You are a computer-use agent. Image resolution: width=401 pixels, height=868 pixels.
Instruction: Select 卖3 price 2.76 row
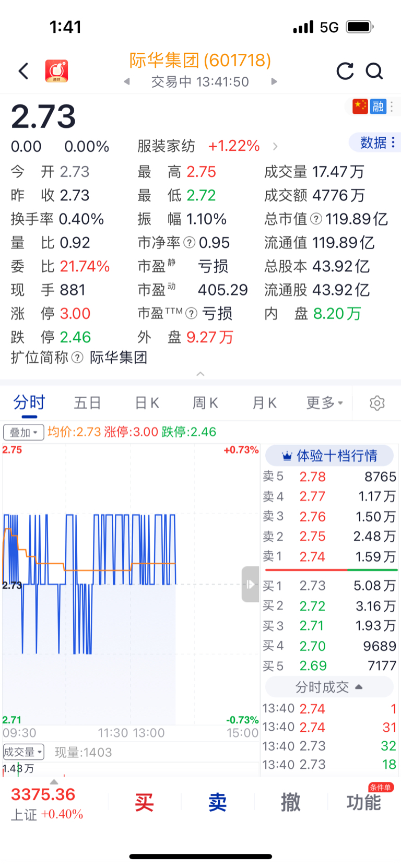tap(329, 517)
